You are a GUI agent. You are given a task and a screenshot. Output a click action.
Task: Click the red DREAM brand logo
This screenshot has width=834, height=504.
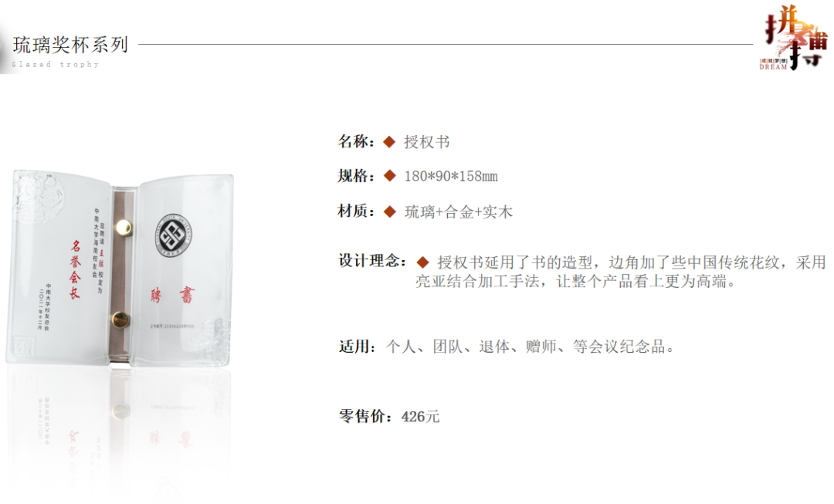coord(795,39)
